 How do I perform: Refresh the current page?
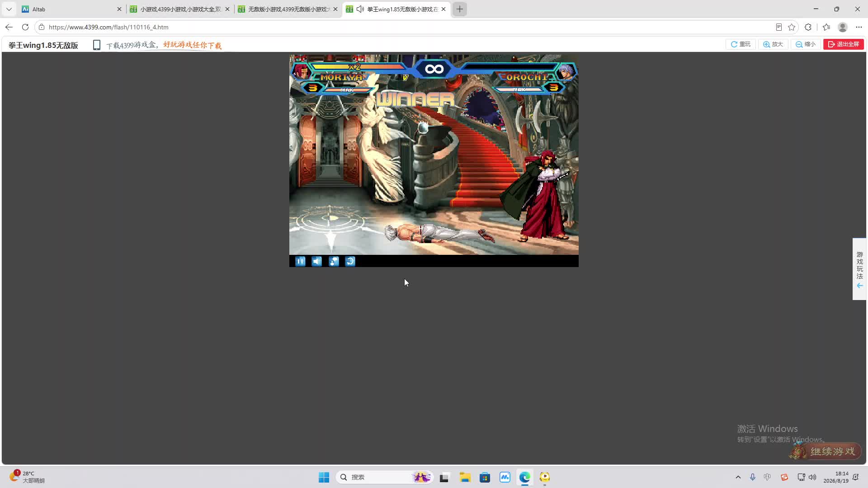coord(25,27)
